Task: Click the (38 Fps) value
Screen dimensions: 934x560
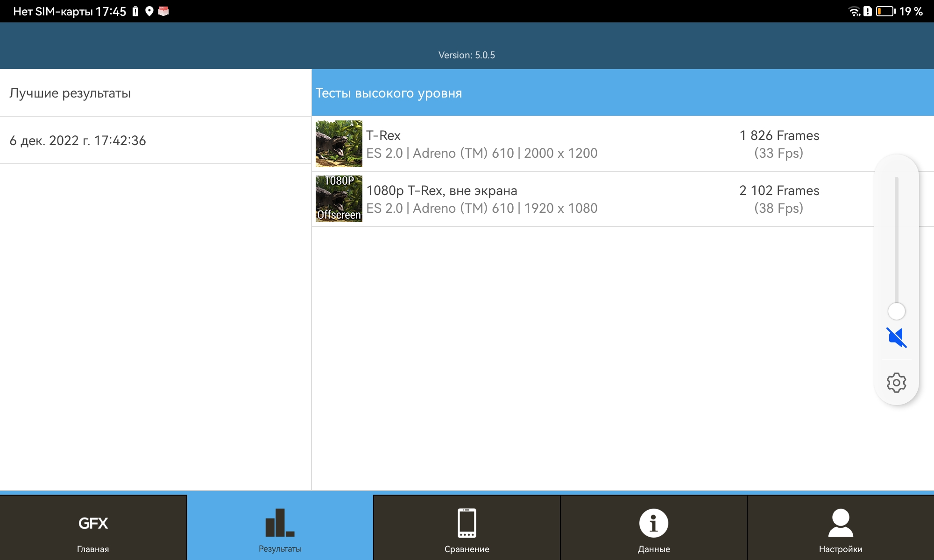Action: (x=779, y=208)
